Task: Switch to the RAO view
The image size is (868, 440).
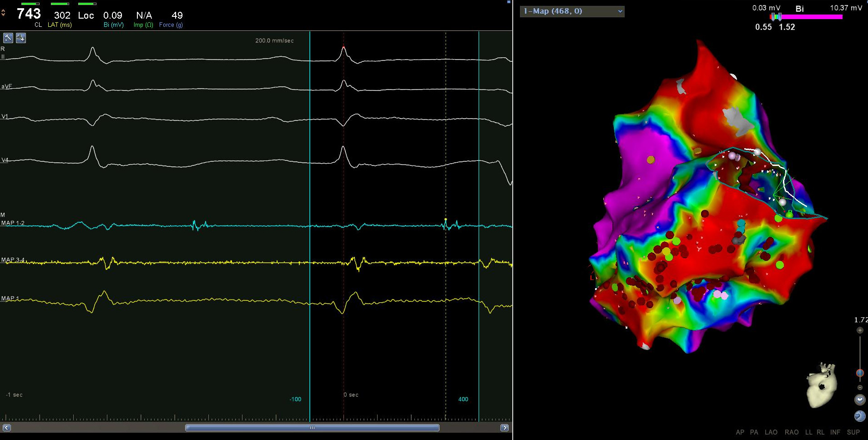Action: [x=791, y=432]
